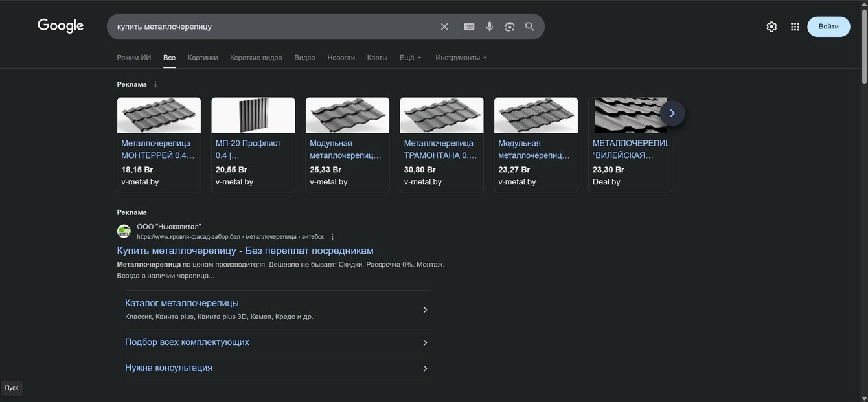This screenshot has height=402, width=868.
Task: Open three-dot menu beside Ньюкапитал URL
Action: point(332,237)
